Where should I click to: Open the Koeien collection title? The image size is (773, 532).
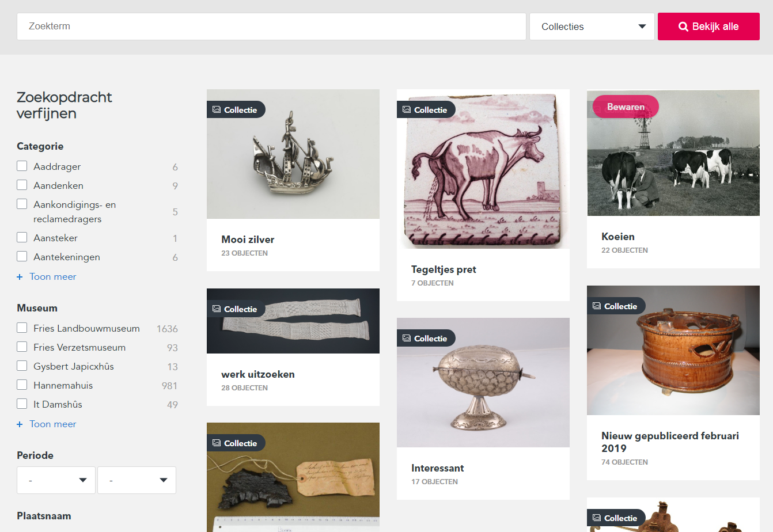click(618, 237)
